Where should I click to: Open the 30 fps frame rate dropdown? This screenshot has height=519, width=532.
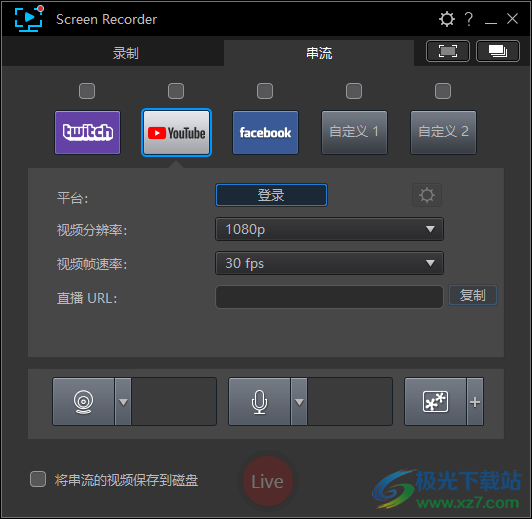click(329, 263)
